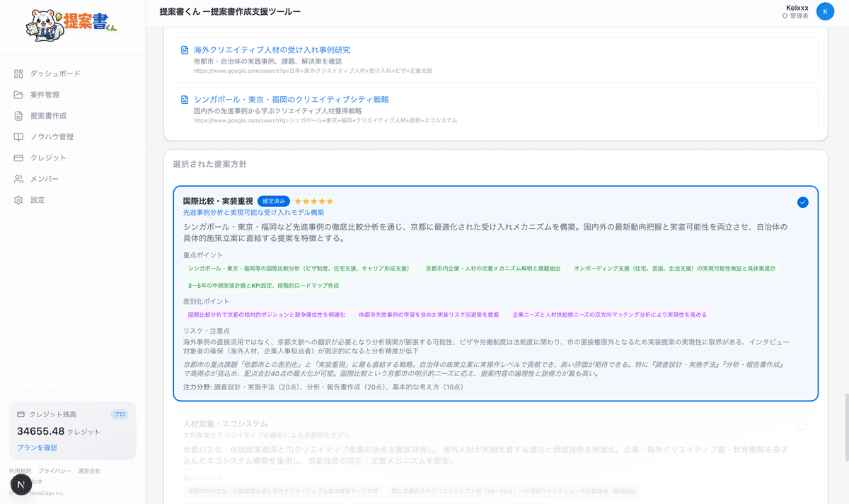Click the black N badge near the footer
The width and height of the screenshot is (849, 504).
[x=21, y=484]
